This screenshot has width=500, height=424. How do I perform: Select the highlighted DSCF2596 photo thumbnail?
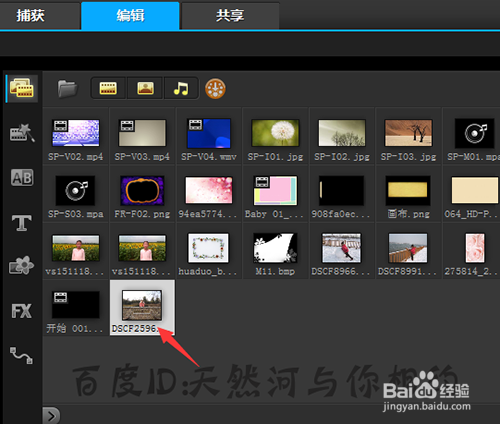pos(142,305)
